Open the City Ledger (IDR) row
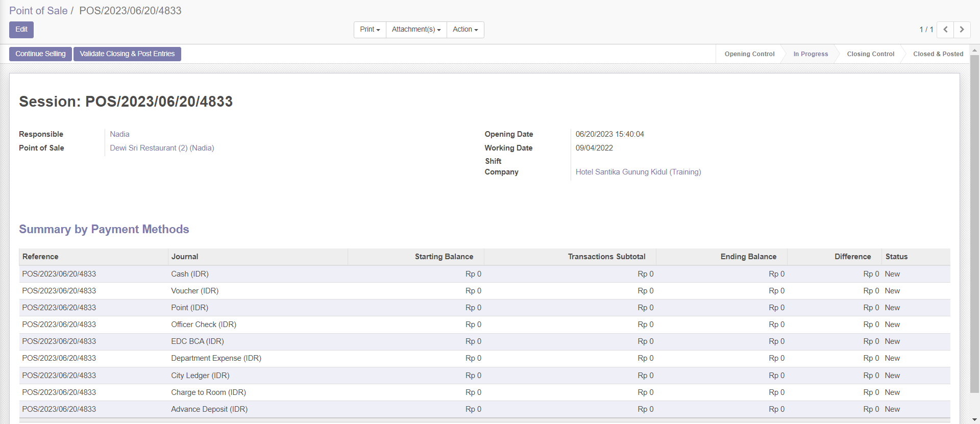This screenshot has height=424, width=980. [x=484, y=376]
